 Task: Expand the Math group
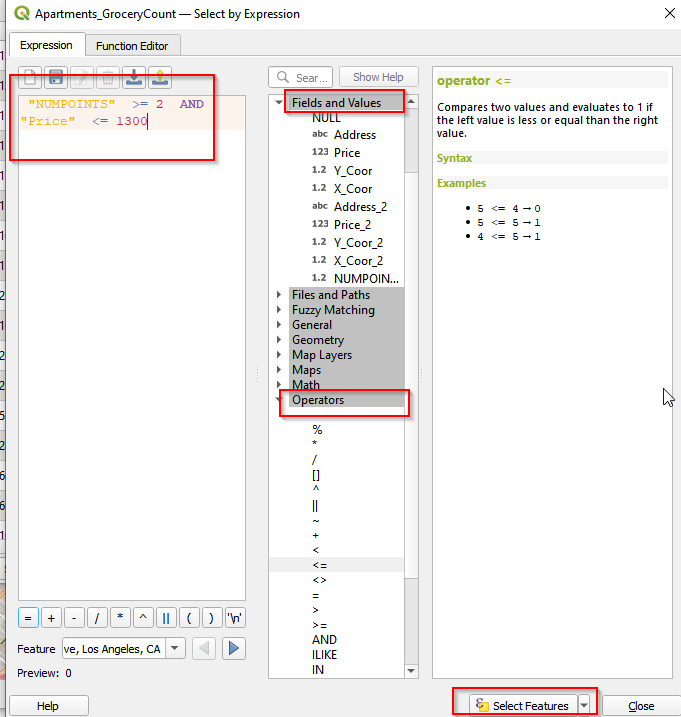279,385
